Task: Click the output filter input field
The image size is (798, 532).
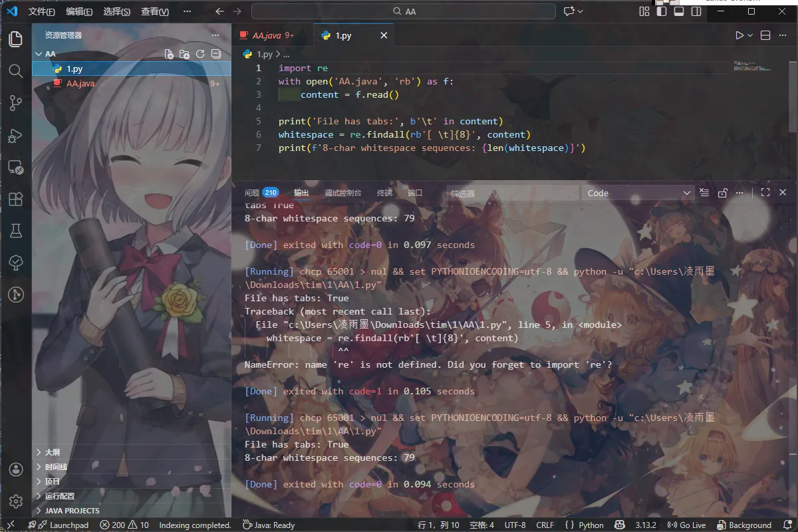Action: (512, 193)
